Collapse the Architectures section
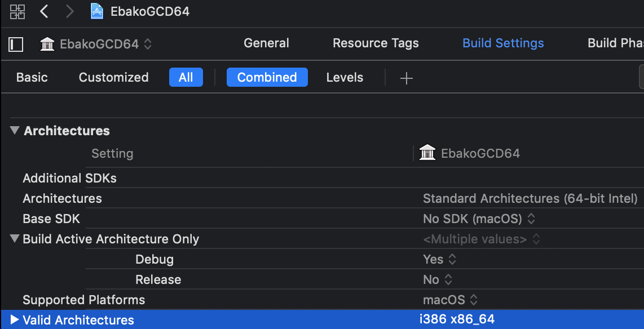The width and height of the screenshot is (644, 329). [x=15, y=131]
